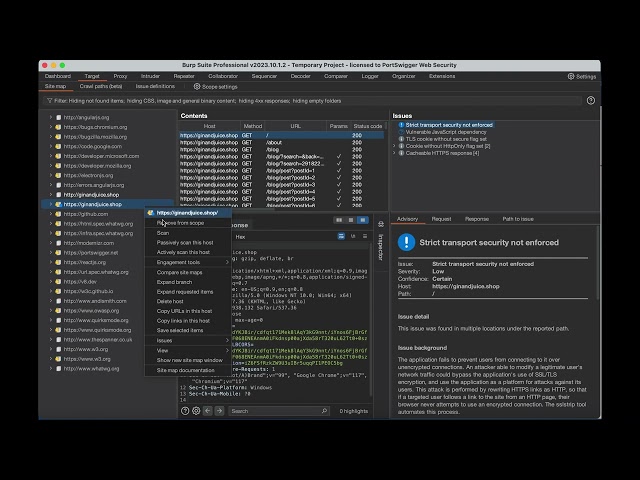The height and width of the screenshot is (480, 640).
Task: Switch to Path to issue tab
Action: (x=518, y=219)
